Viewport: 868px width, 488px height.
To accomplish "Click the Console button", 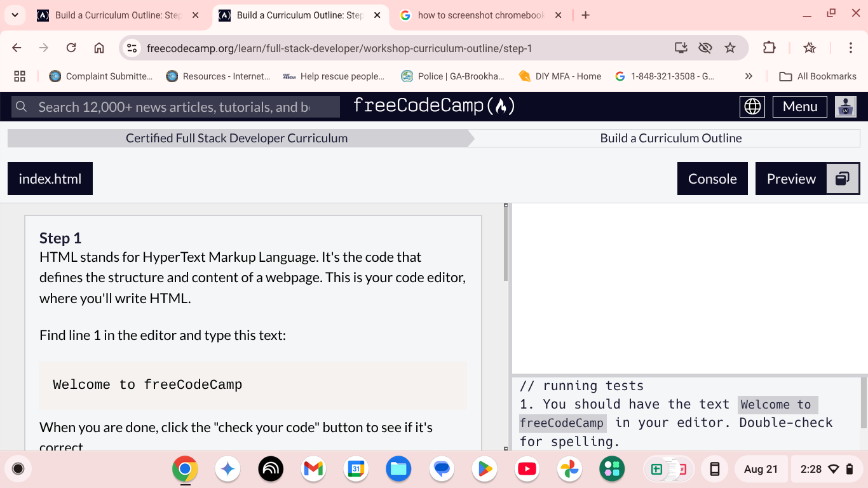I will tap(712, 179).
